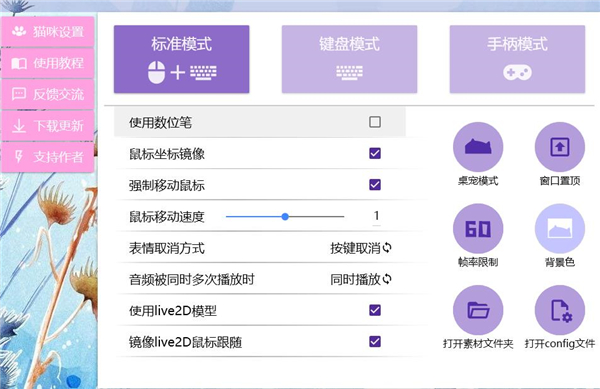Image resolution: width=600 pixels, height=389 pixels.
Task: Click the 桌宠模式 cat icon
Action: (478, 147)
